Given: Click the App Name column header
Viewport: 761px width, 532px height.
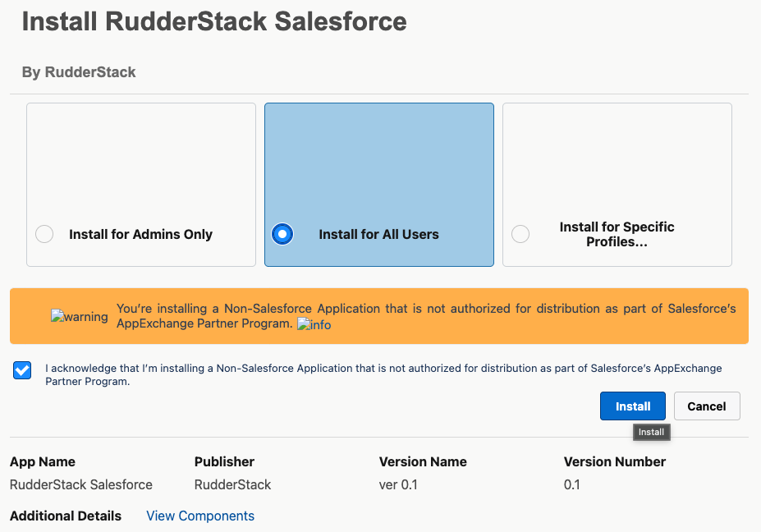Looking at the screenshot, I should pyautogui.click(x=43, y=461).
